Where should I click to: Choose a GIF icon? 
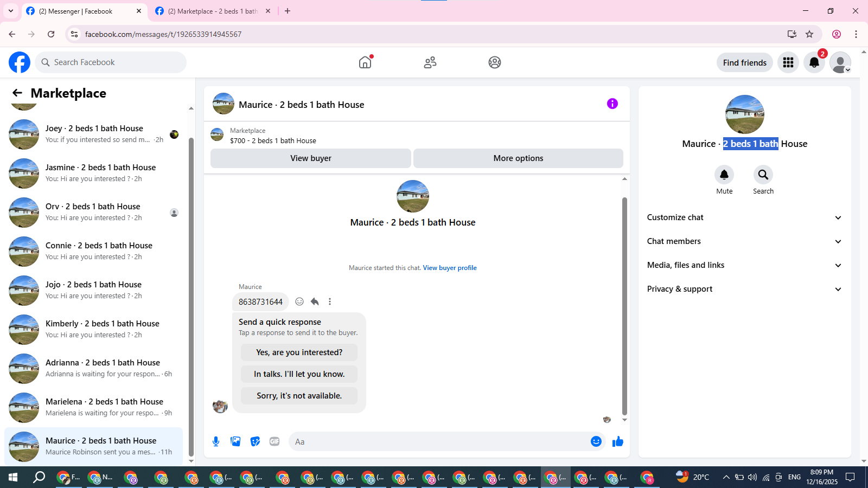(x=275, y=441)
